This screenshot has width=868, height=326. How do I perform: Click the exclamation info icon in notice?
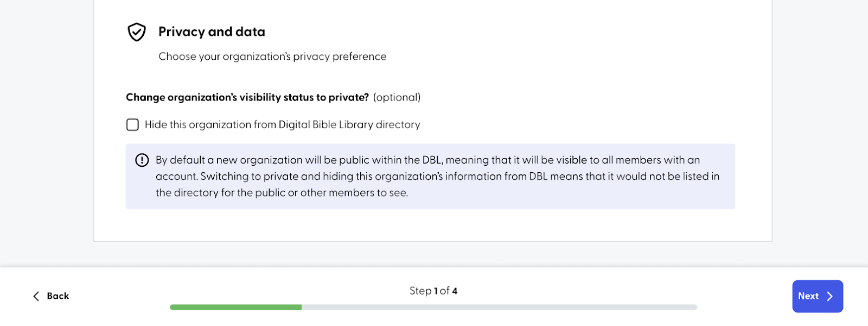coord(142,160)
